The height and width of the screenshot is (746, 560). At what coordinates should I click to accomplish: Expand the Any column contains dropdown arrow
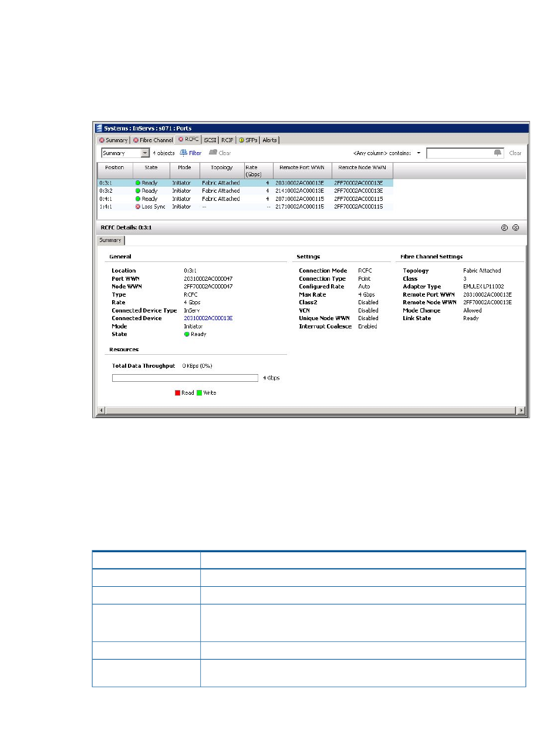coord(419,153)
